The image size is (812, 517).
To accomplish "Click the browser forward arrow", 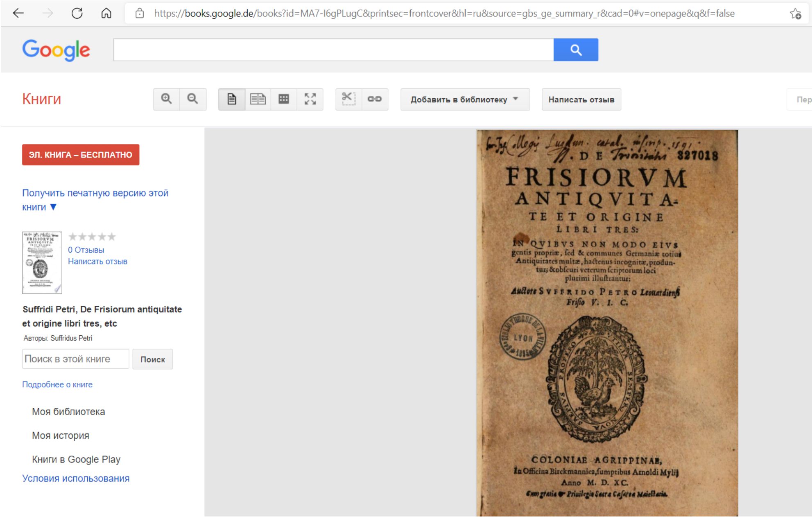I will [47, 14].
